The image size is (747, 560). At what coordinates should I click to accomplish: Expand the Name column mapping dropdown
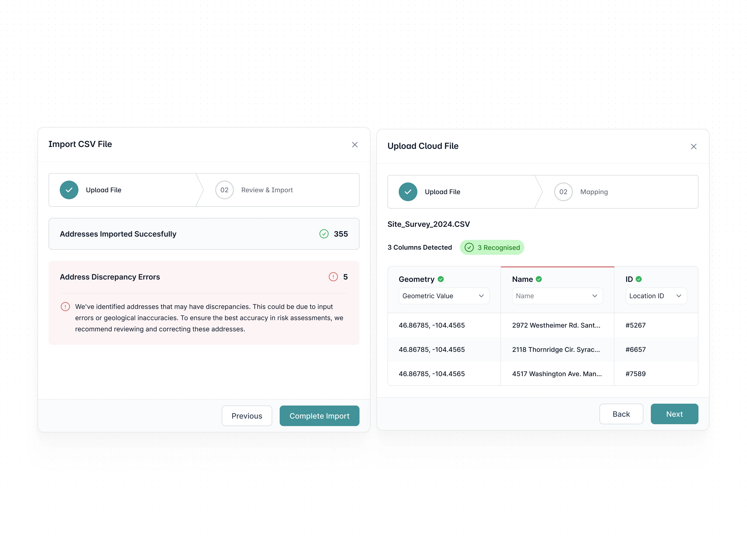[x=557, y=296]
